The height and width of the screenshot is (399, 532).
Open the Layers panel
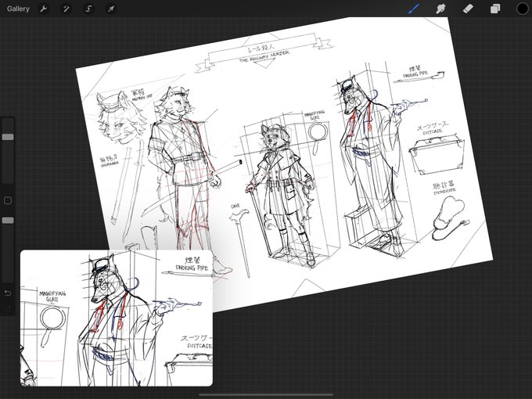click(495, 9)
